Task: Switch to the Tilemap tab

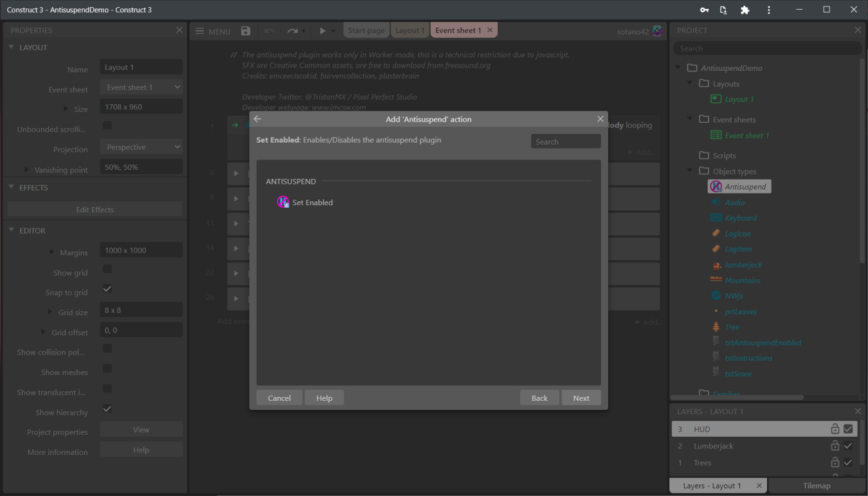Action: (816, 485)
